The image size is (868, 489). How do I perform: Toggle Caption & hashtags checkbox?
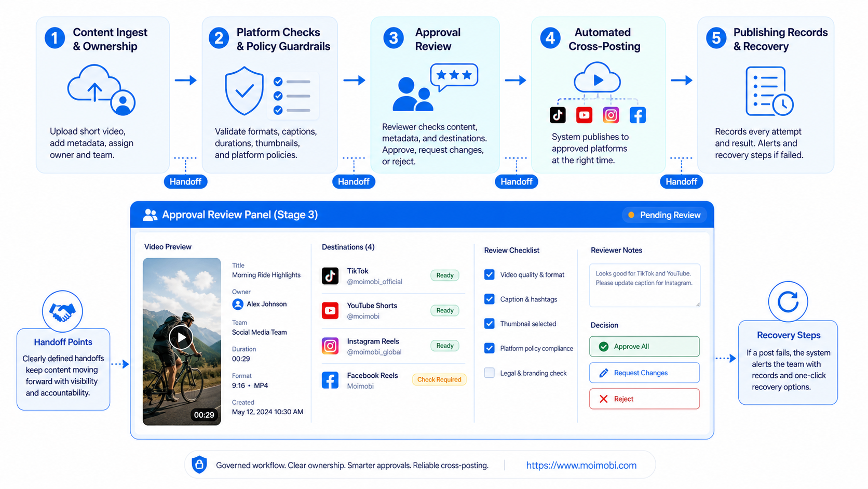[490, 299]
